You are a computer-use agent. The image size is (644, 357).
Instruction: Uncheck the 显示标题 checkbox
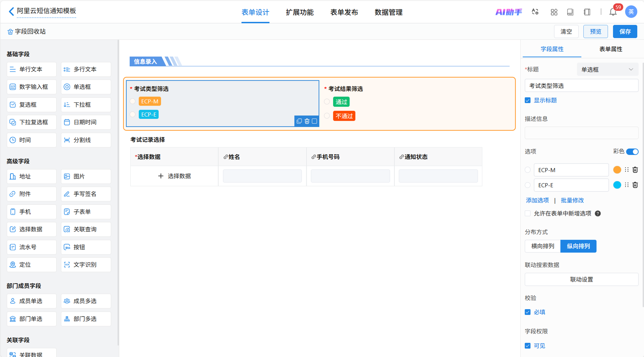(x=527, y=101)
